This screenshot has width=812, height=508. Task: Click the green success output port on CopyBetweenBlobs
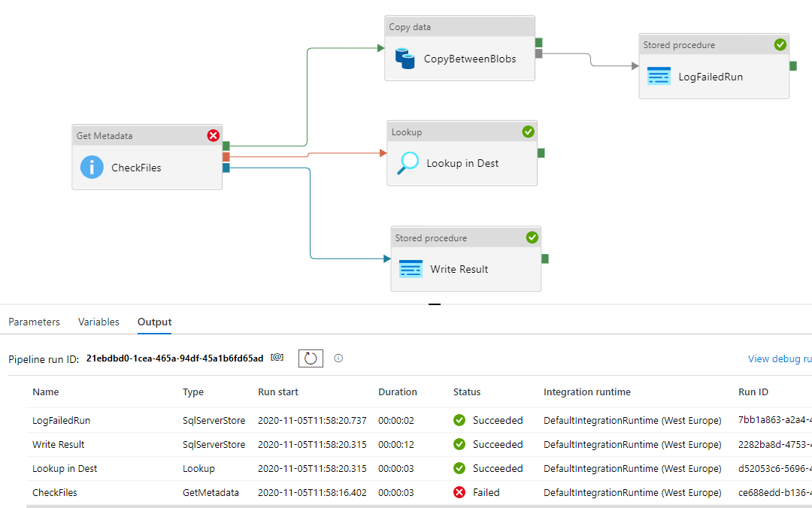click(539, 43)
